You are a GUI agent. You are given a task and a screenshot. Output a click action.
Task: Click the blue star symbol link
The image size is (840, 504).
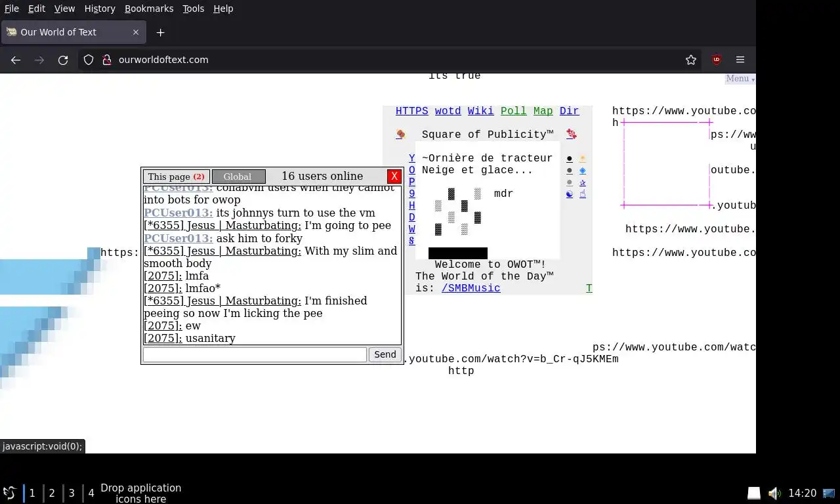pos(582,182)
